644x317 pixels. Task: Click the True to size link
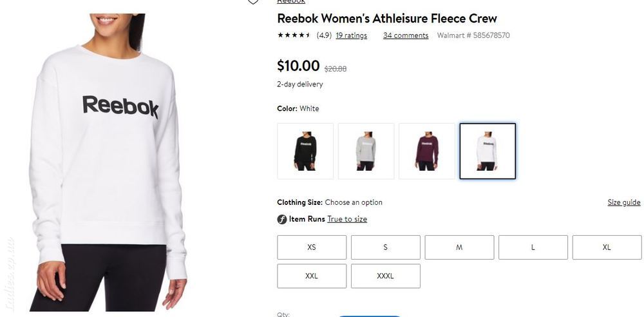tap(347, 219)
